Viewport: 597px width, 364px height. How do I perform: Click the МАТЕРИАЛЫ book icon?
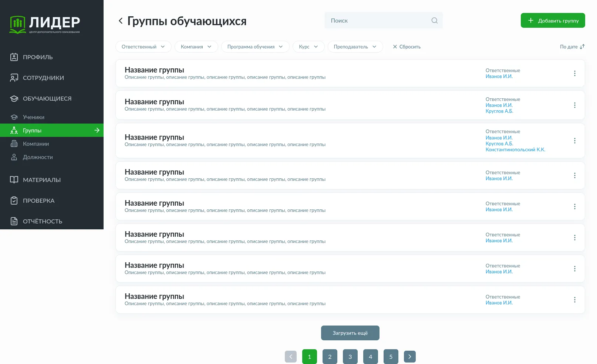[x=14, y=180]
